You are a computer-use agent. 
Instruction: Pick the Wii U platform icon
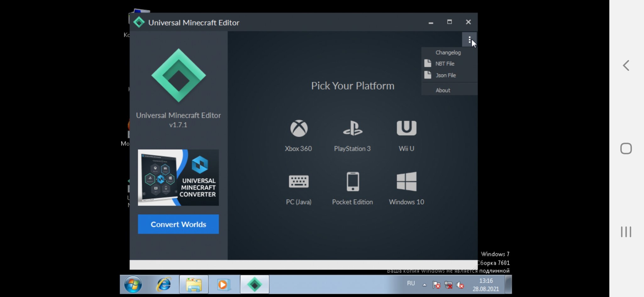(x=407, y=128)
